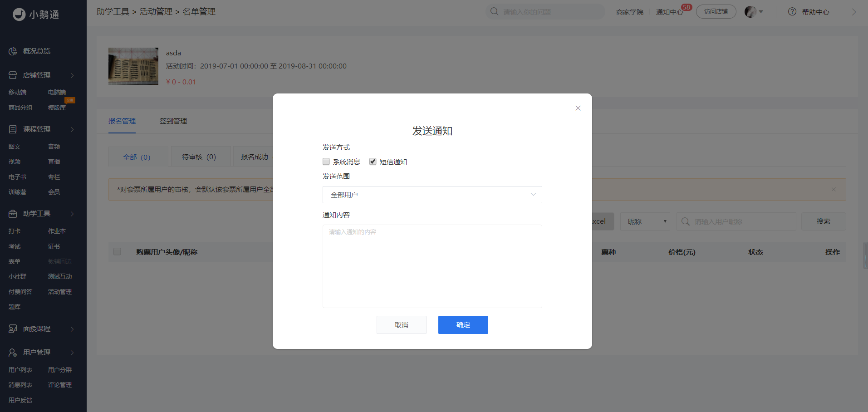Click the 课程管理 course icon
This screenshot has height=412, width=868.
13,129
